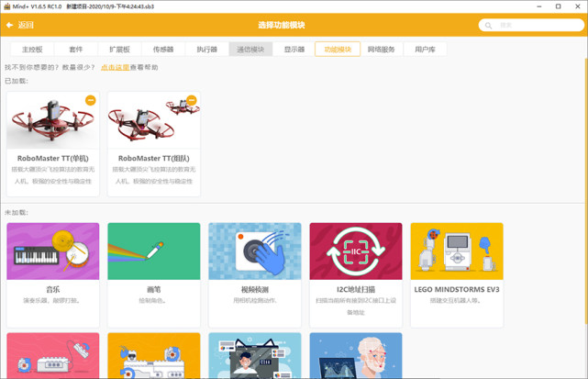Click the LEGO MINDSTORMS EV3 title
Viewport: 588px width, 379px height.
pyautogui.click(x=457, y=289)
